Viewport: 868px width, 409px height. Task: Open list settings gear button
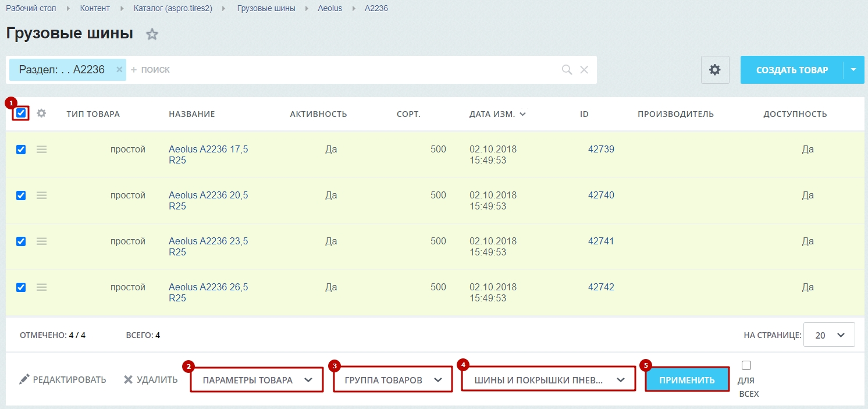point(715,70)
